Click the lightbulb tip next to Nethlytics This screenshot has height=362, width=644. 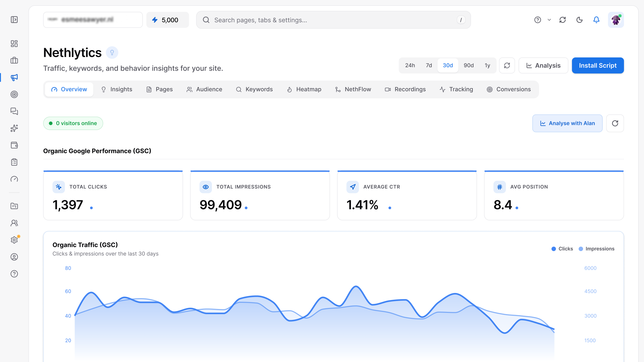(112, 53)
